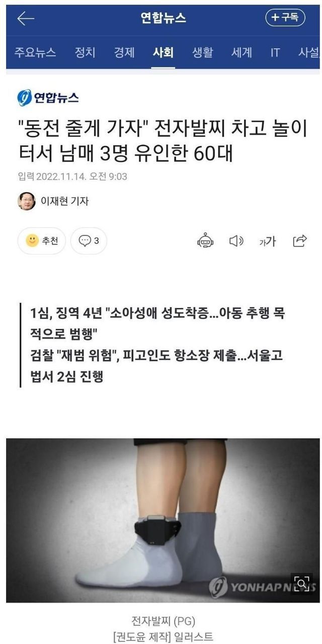Open the 생활 tab
The image size is (322, 644).
click(x=202, y=52)
